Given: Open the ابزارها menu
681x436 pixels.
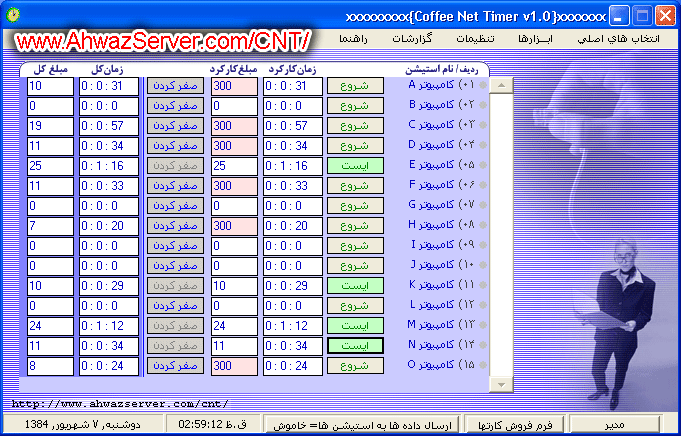Looking at the screenshot, I should pyautogui.click(x=535, y=39).
